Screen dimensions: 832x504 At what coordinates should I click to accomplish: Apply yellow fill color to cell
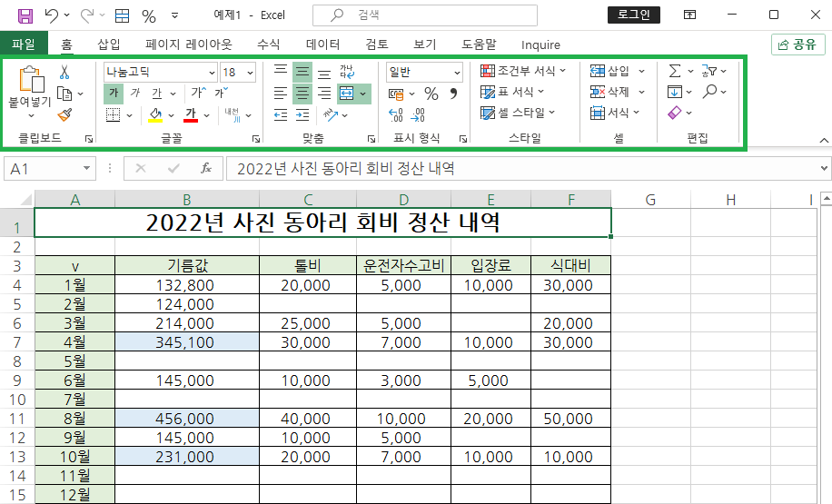point(155,114)
